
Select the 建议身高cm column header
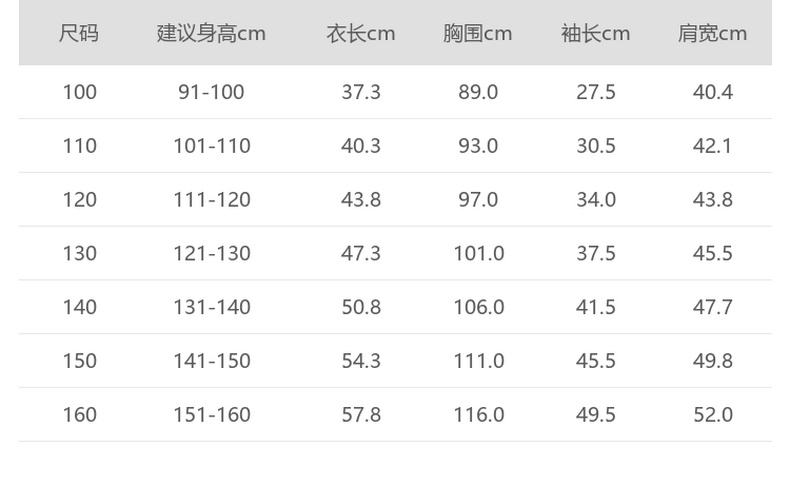pyautogui.click(x=211, y=33)
